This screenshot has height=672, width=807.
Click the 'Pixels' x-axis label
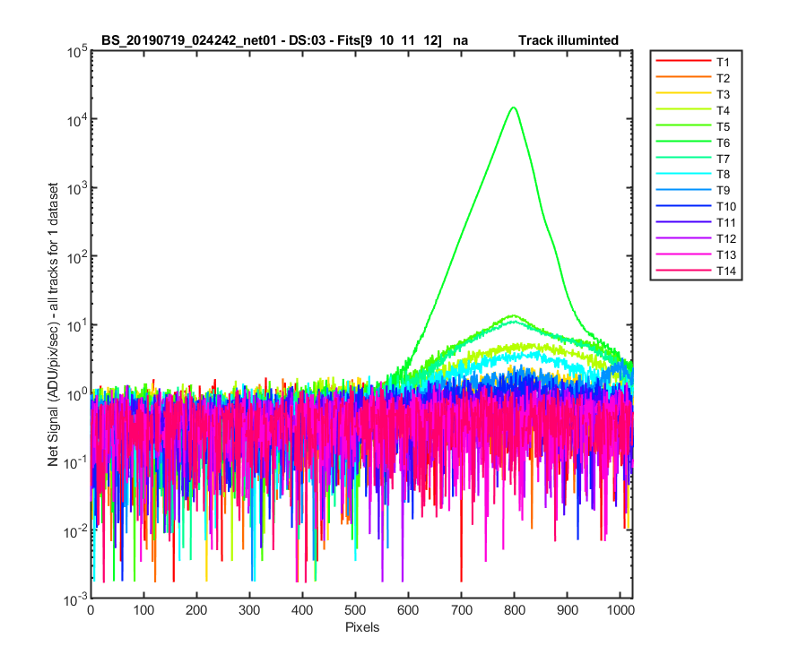[x=362, y=627]
